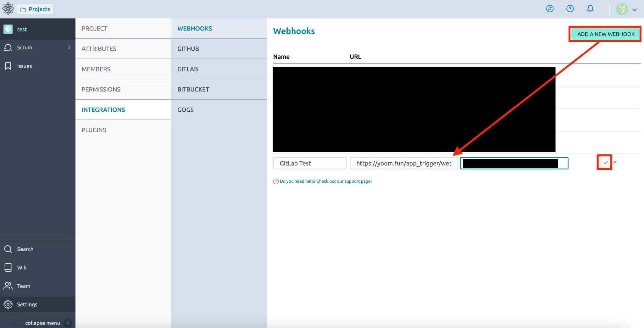Open the Discover compass icon

[550, 9]
